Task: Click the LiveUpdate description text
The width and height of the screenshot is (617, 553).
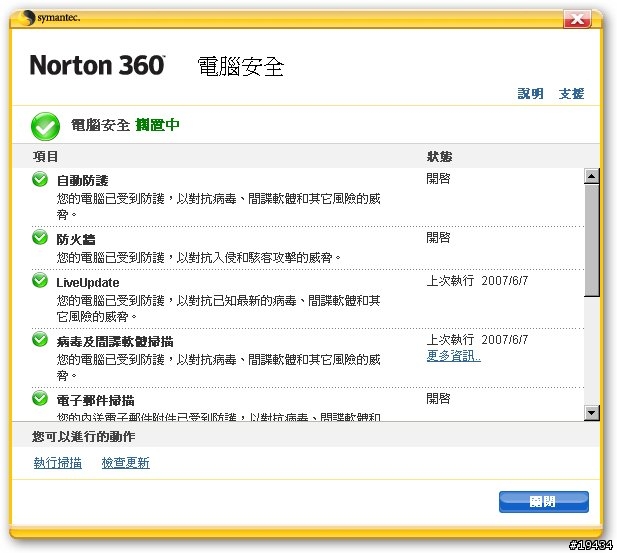Action: 218,309
